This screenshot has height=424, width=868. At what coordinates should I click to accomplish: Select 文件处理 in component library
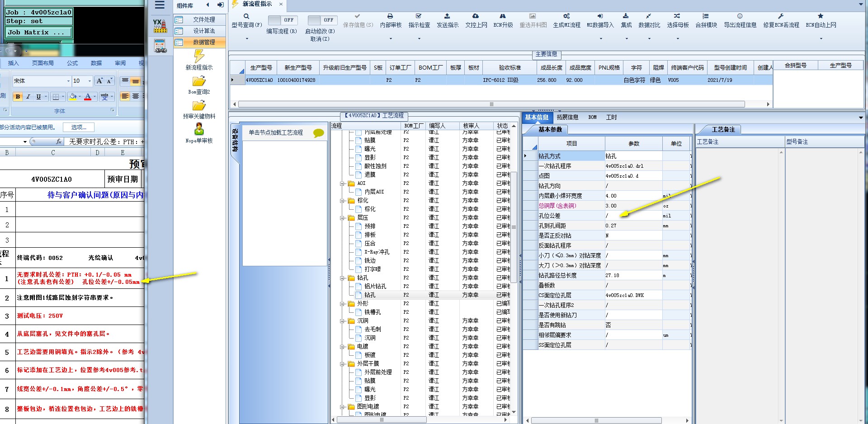click(x=200, y=19)
